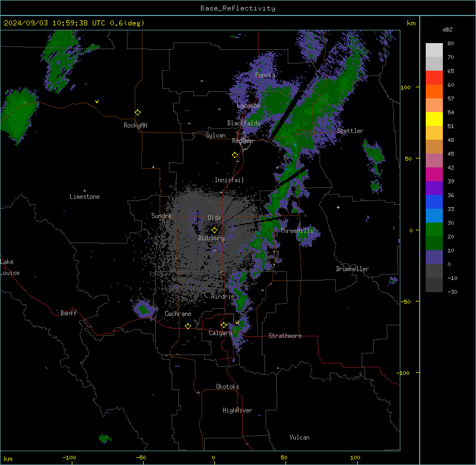Click the Stettler city label

350,131
